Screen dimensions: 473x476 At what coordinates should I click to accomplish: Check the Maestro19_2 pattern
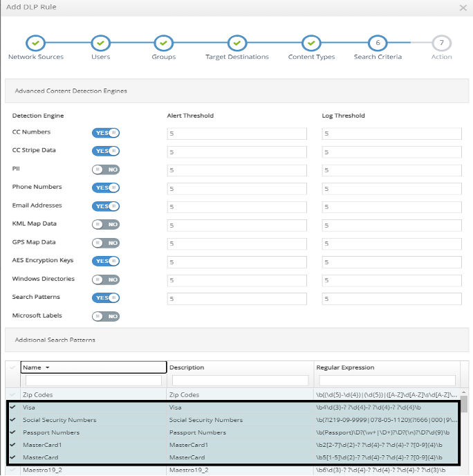point(12,470)
